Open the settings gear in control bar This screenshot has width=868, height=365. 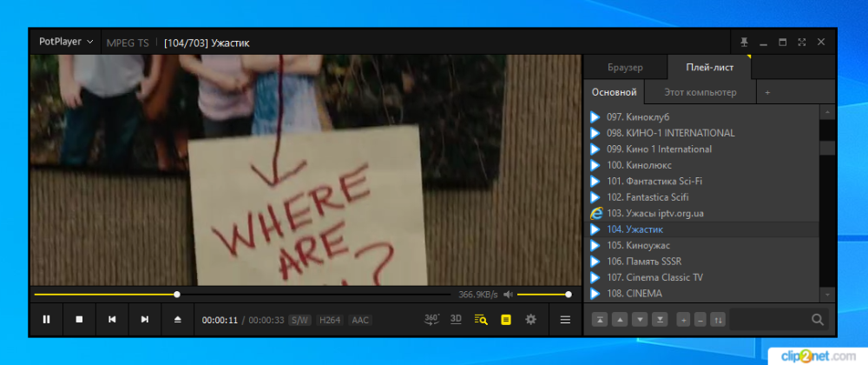(x=531, y=320)
